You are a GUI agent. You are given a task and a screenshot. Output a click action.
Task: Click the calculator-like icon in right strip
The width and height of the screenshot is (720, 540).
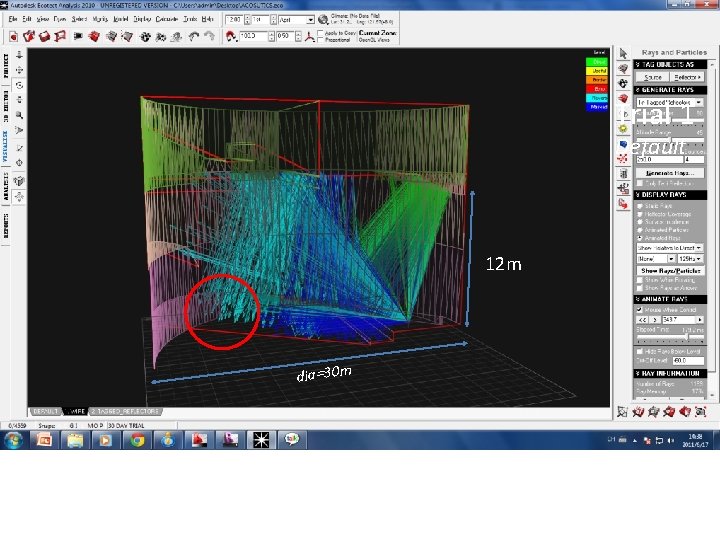point(623,174)
